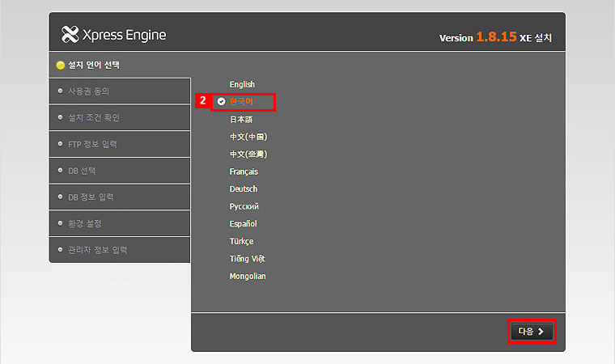Screen dimensions: 615x364
Task: Select Türkçe language option
Action: coord(241,241)
